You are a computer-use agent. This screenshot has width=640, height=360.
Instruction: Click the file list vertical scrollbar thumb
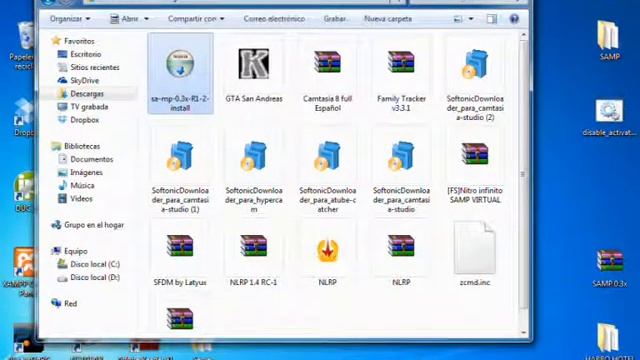pos(523,174)
